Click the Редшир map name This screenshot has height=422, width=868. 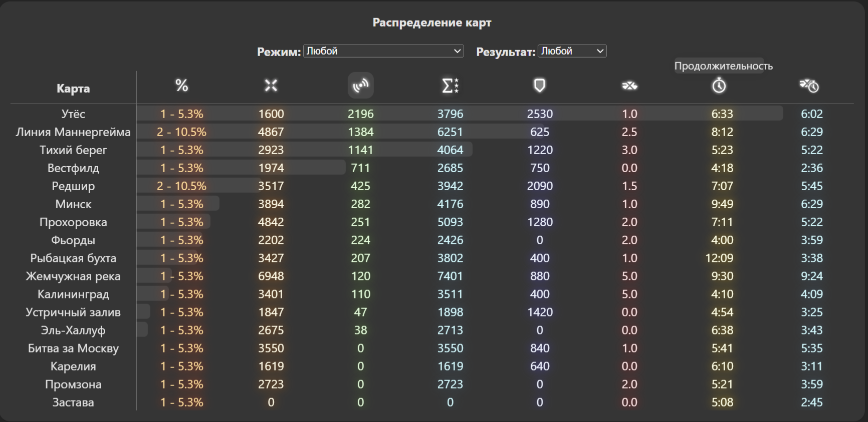click(x=73, y=186)
